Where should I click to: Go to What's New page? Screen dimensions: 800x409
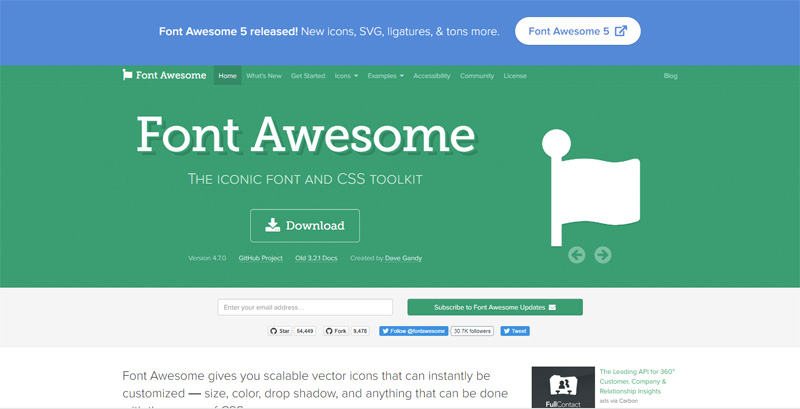[x=264, y=75]
